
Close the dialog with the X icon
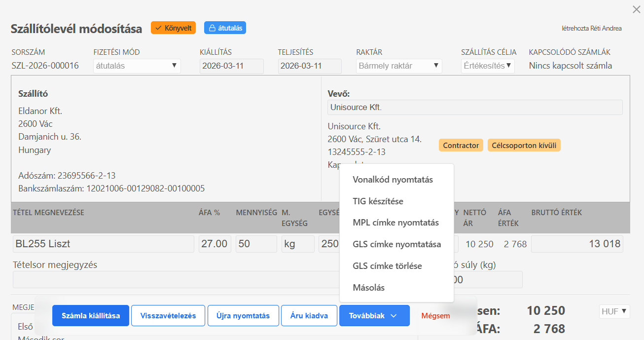(636, 9)
